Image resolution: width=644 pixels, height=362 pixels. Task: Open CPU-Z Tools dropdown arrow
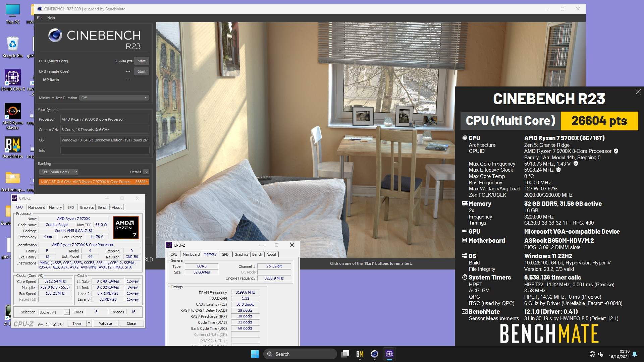[89, 323]
